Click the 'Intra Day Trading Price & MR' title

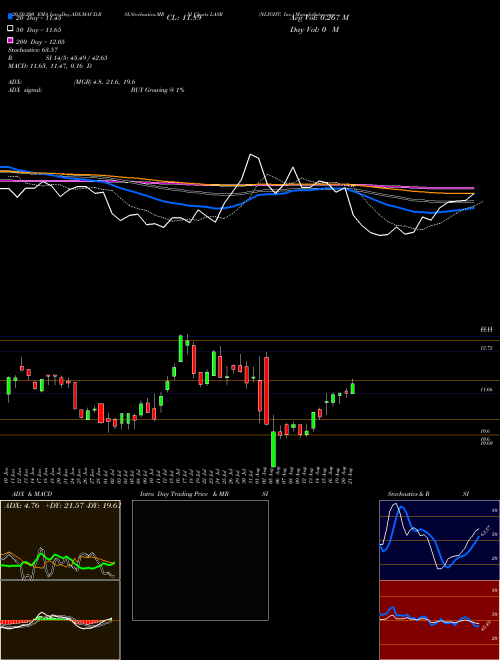pyautogui.click(x=184, y=494)
